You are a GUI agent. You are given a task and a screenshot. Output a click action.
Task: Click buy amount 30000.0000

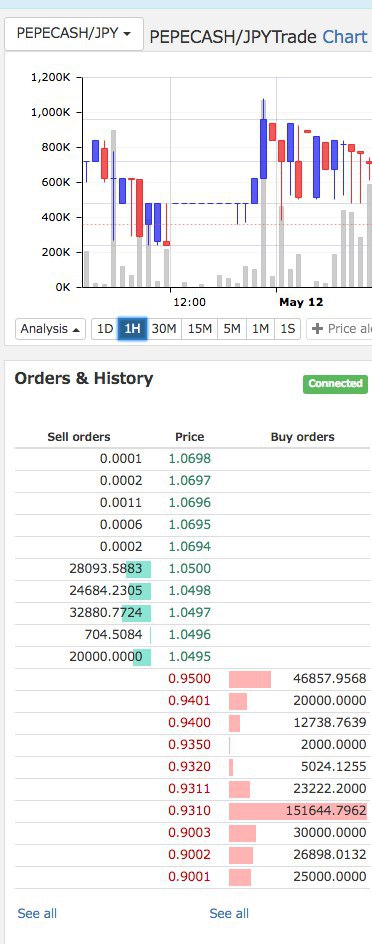coord(330,832)
